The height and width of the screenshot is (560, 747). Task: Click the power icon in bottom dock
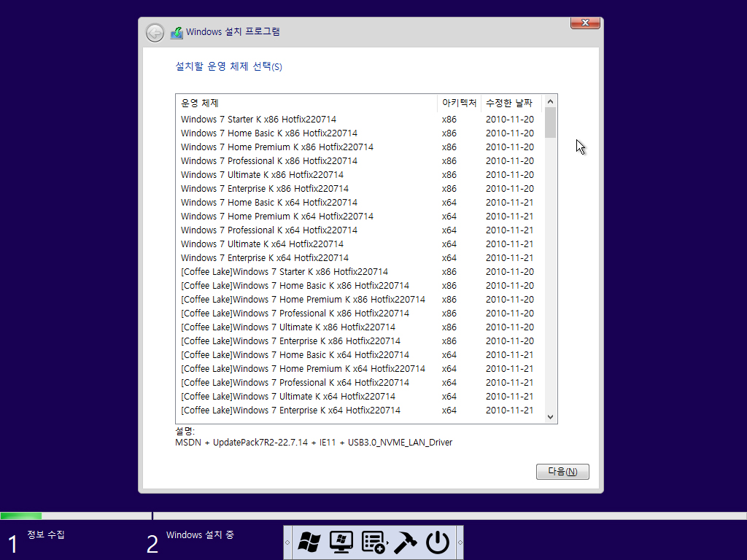(x=438, y=542)
